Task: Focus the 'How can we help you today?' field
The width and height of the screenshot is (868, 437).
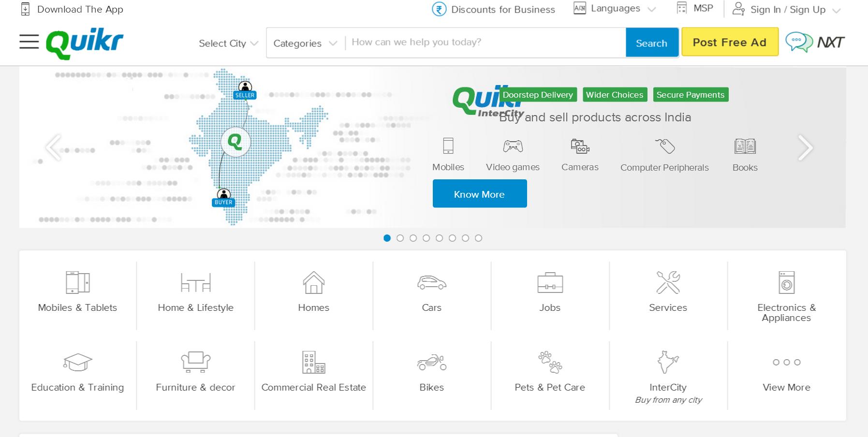Action: [485, 43]
